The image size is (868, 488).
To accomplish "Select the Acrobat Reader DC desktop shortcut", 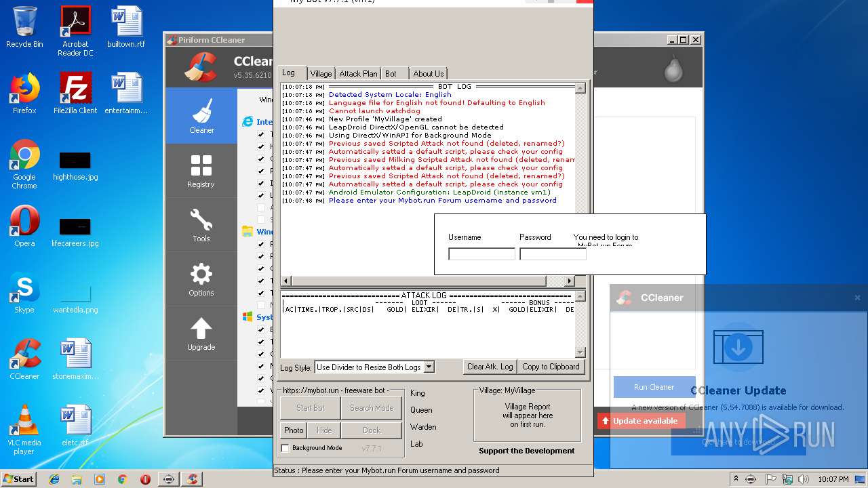I will (75, 31).
